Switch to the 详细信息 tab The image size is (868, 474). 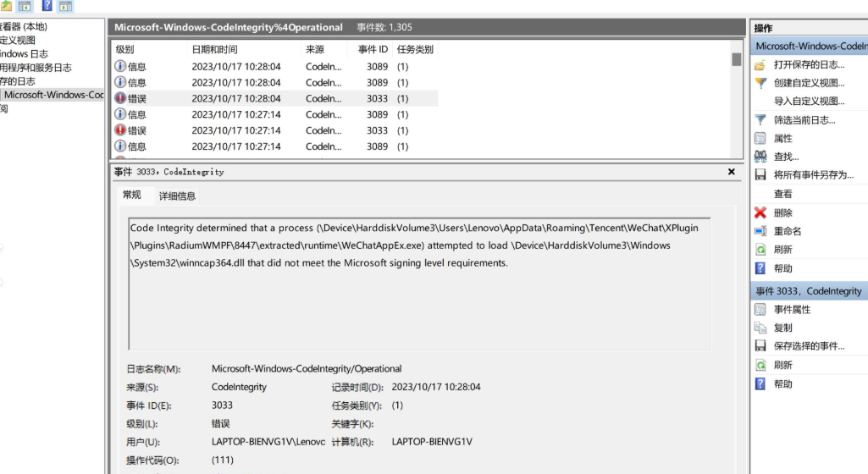177,196
